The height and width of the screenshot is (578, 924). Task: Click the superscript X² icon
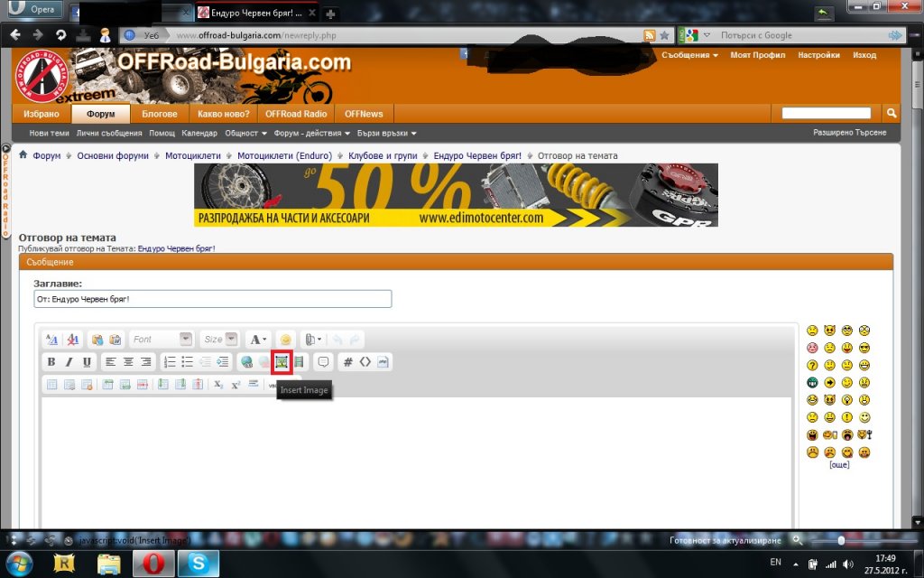point(236,385)
